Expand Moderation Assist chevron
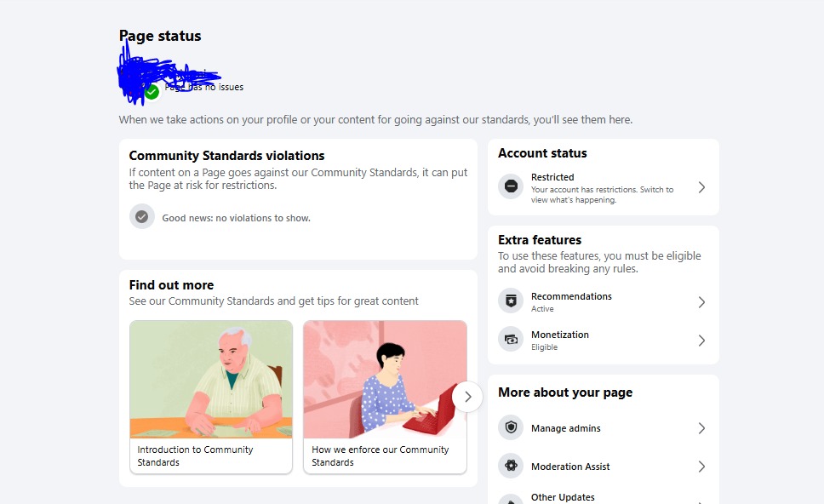The height and width of the screenshot is (504, 824). (x=701, y=467)
